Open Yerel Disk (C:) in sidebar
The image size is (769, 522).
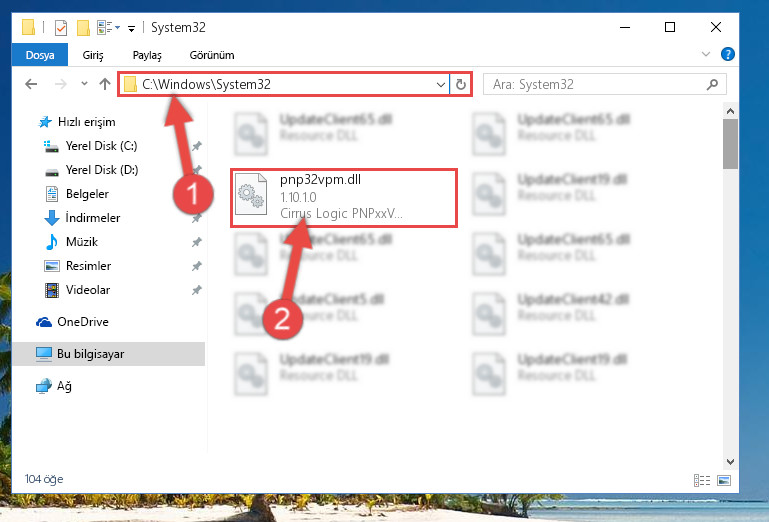(91, 146)
